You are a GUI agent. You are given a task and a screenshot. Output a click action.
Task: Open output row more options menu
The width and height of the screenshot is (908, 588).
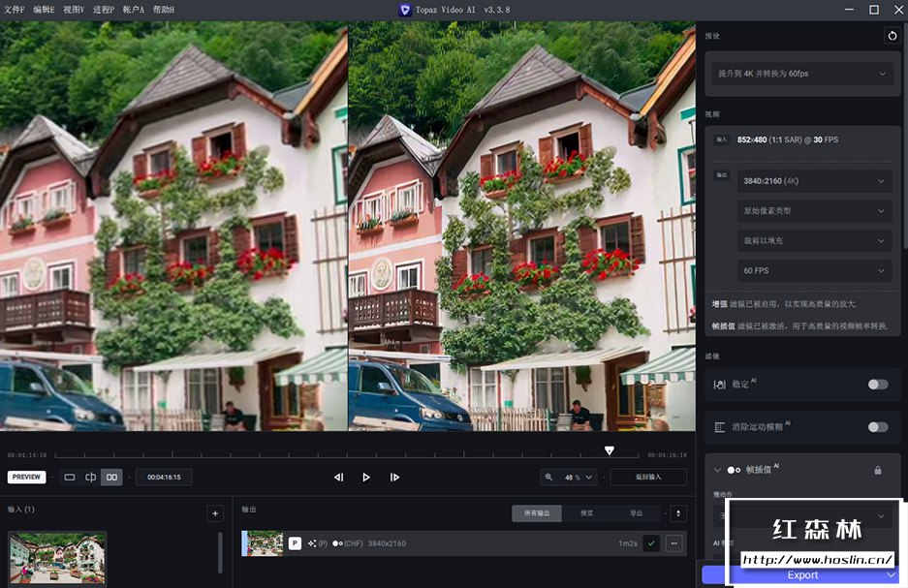click(673, 543)
